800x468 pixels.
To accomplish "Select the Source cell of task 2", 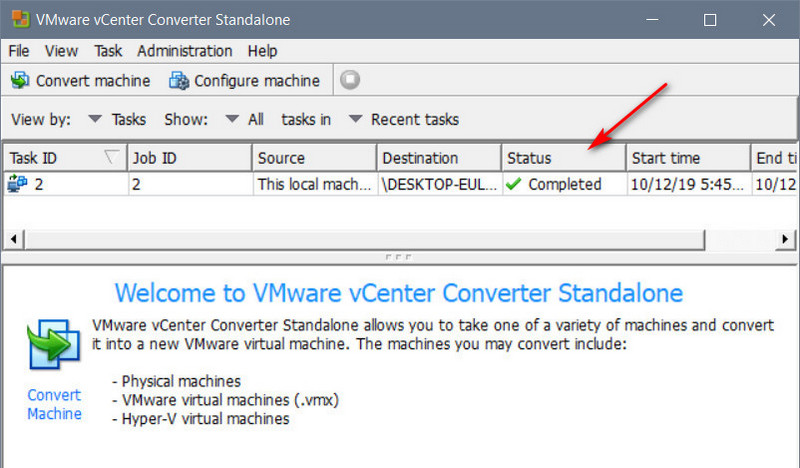I will pyautogui.click(x=313, y=184).
